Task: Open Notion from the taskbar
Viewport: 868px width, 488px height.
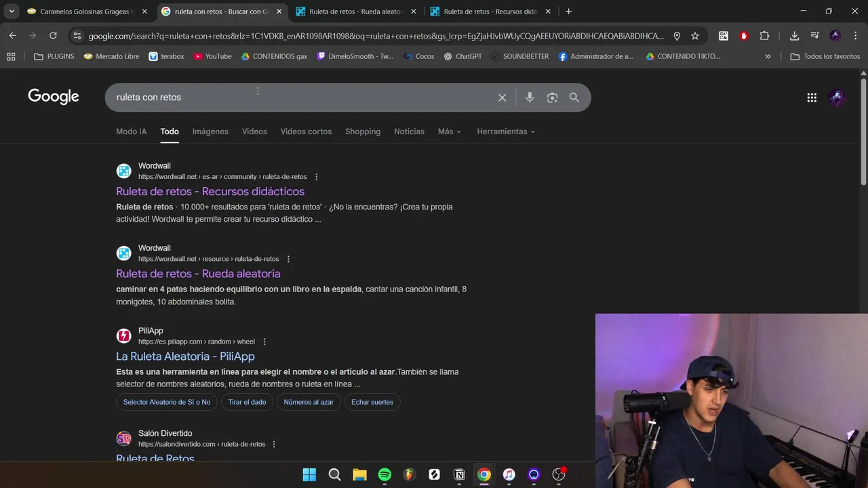Action: (x=459, y=474)
